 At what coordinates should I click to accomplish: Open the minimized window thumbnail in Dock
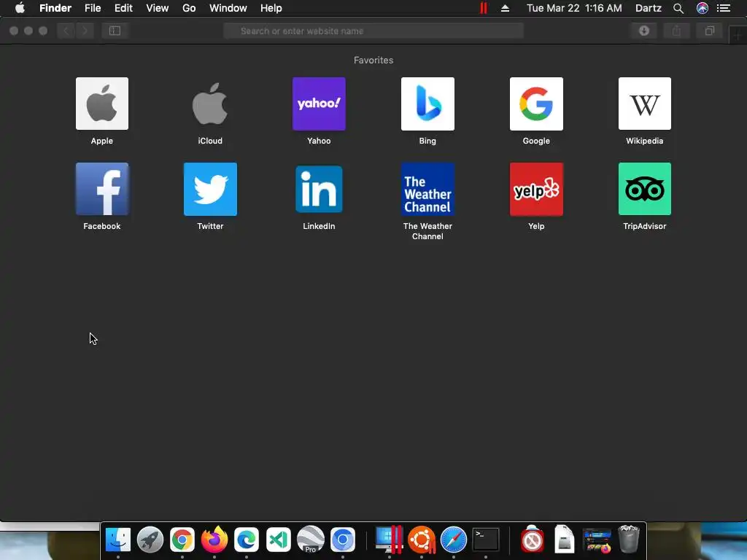click(x=597, y=541)
